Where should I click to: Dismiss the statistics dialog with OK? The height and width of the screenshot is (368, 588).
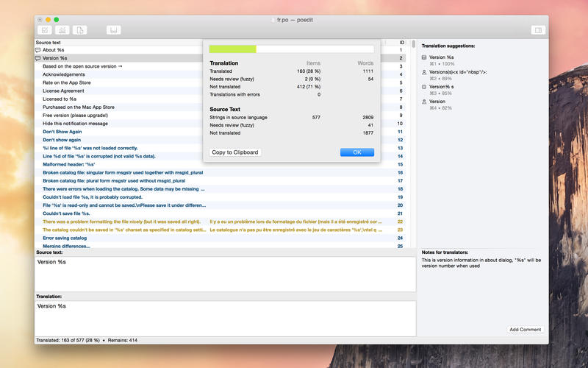[357, 152]
